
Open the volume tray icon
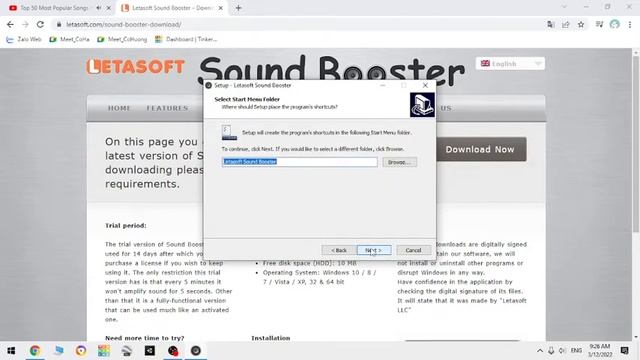[x=562, y=351]
